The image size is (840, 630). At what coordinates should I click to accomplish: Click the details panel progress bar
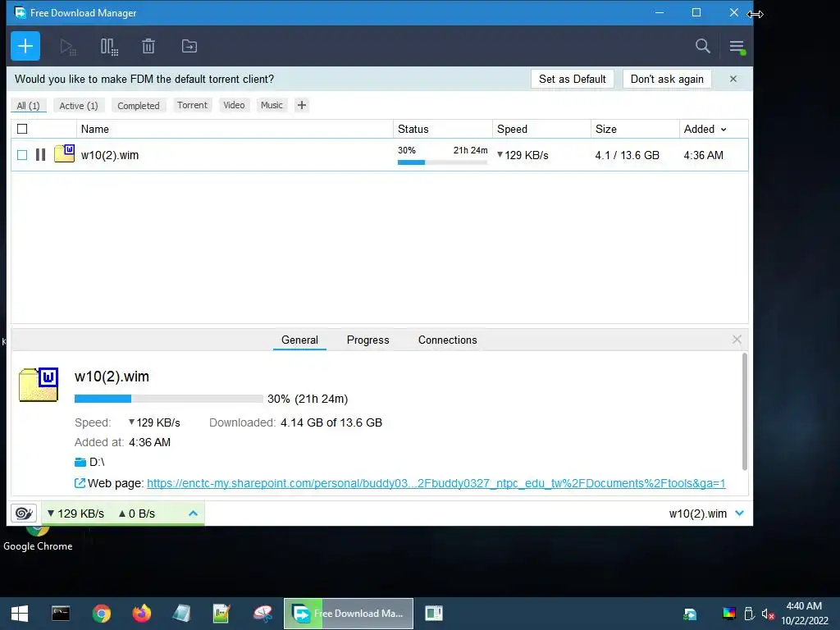(169, 399)
